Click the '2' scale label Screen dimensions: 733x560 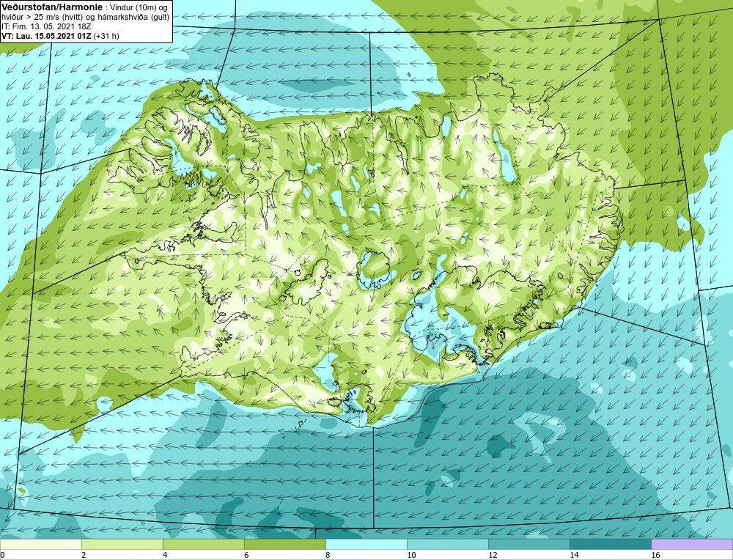click(84, 555)
